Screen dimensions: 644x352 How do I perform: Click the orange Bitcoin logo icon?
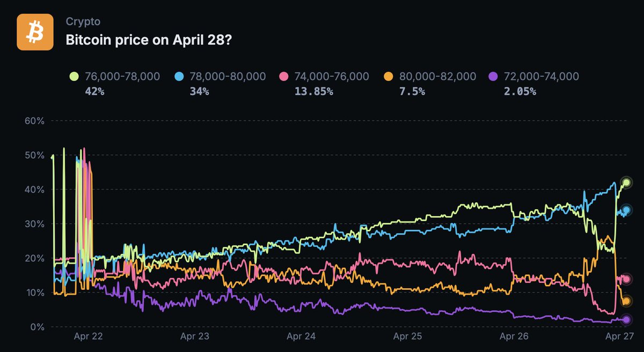tap(35, 32)
